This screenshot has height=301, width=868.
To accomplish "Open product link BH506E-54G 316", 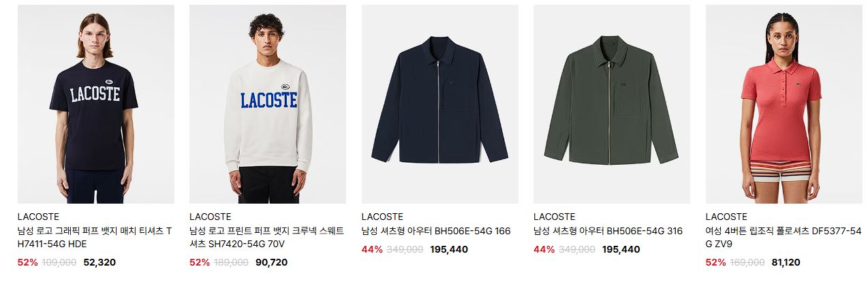I will click(608, 232).
